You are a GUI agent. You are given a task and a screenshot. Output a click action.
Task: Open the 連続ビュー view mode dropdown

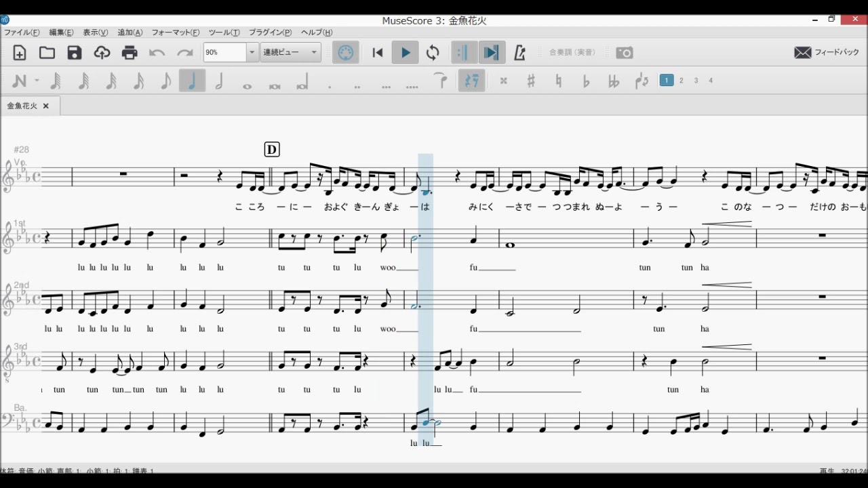(291, 53)
